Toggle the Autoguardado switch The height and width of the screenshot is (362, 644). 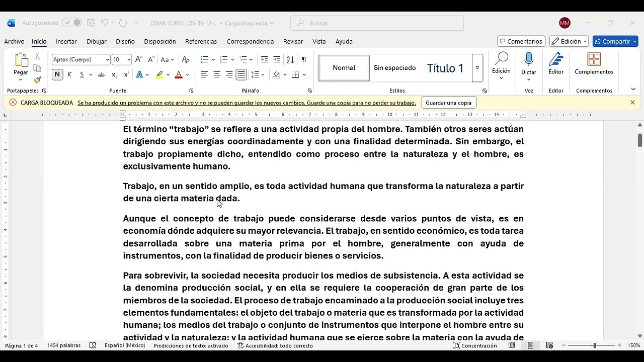[x=71, y=23]
